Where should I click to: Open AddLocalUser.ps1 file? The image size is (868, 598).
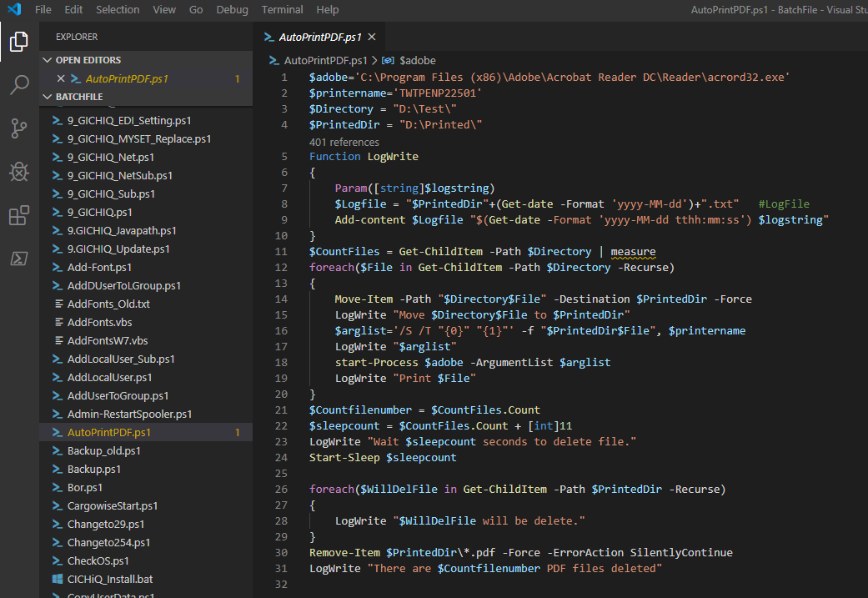(146, 377)
